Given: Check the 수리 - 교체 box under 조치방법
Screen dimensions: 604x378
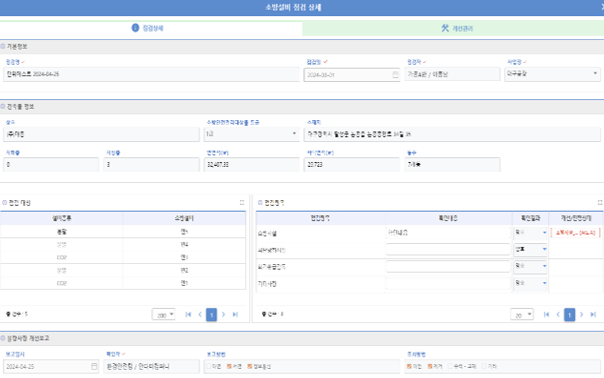Looking at the screenshot, I should pyautogui.click(x=450, y=366).
